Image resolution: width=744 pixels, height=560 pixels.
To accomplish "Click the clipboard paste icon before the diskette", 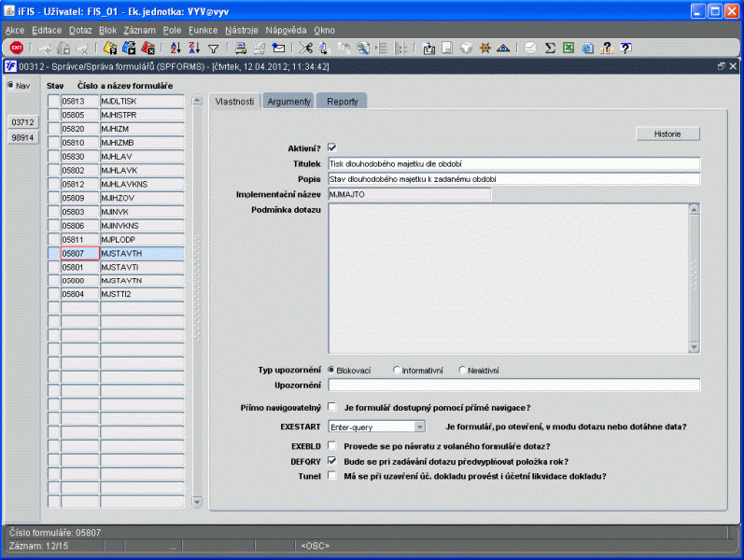I will pyautogui.click(x=428, y=48).
